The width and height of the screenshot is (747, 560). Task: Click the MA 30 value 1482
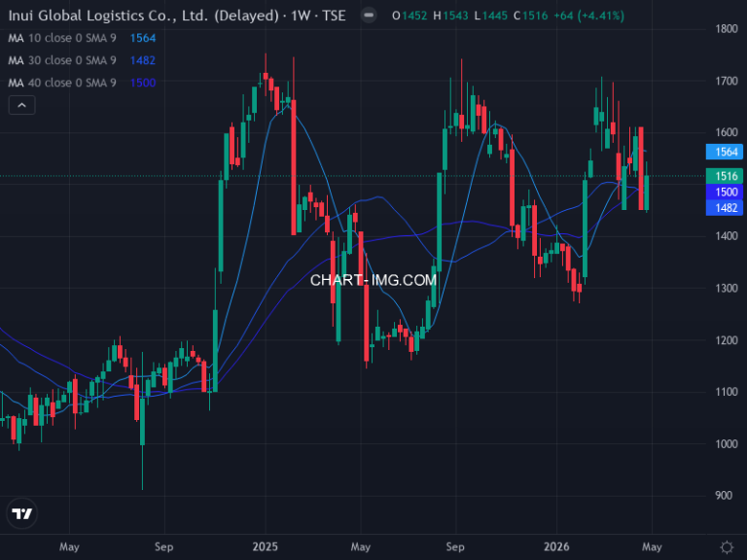point(143,60)
